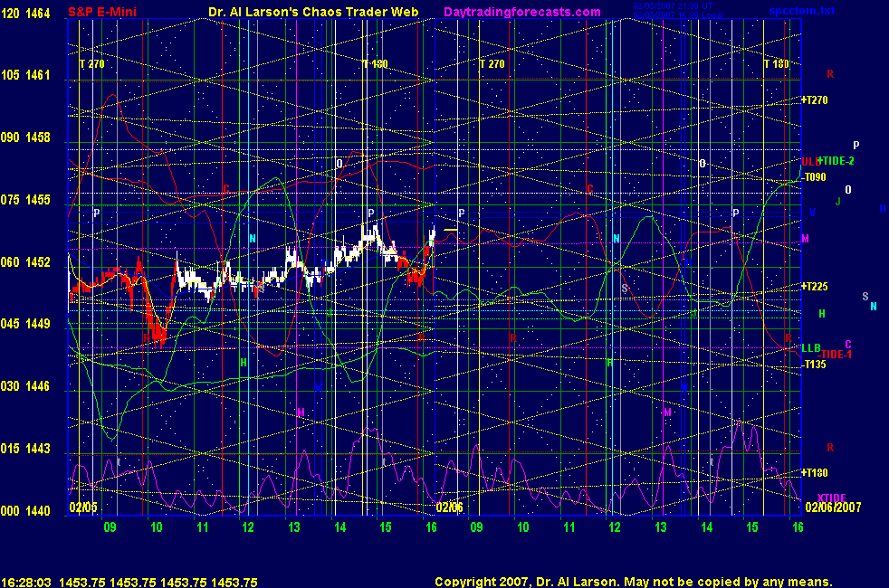
Task: Click the '+T225' line label
Action: click(x=815, y=287)
